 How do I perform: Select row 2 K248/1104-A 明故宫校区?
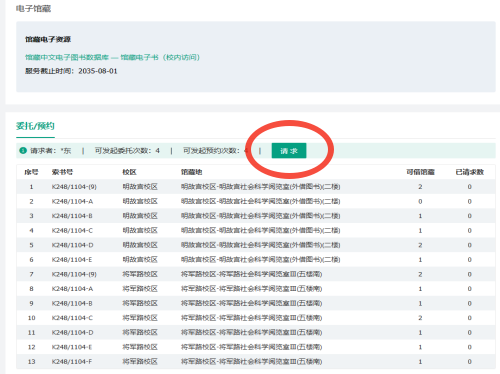click(x=256, y=201)
